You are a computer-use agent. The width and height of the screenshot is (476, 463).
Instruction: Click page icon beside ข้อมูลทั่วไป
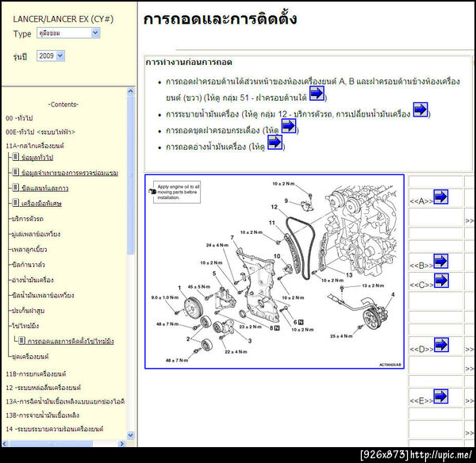pyautogui.click(x=16, y=157)
